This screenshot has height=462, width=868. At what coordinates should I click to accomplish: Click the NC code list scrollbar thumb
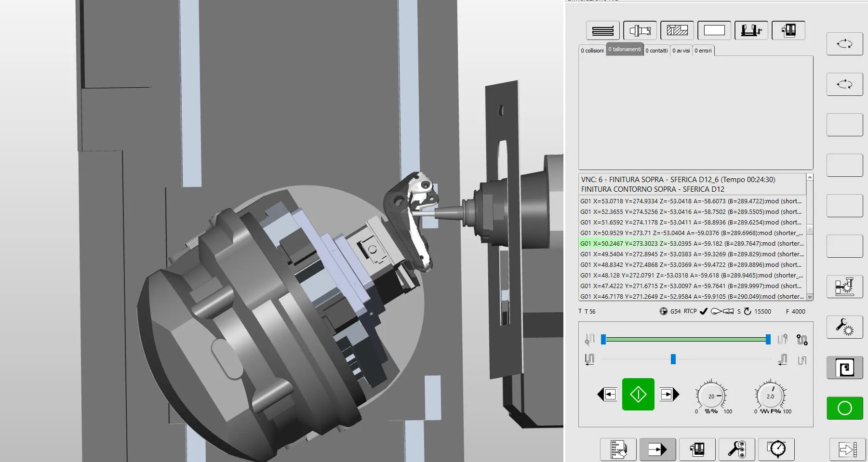click(810, 230)
